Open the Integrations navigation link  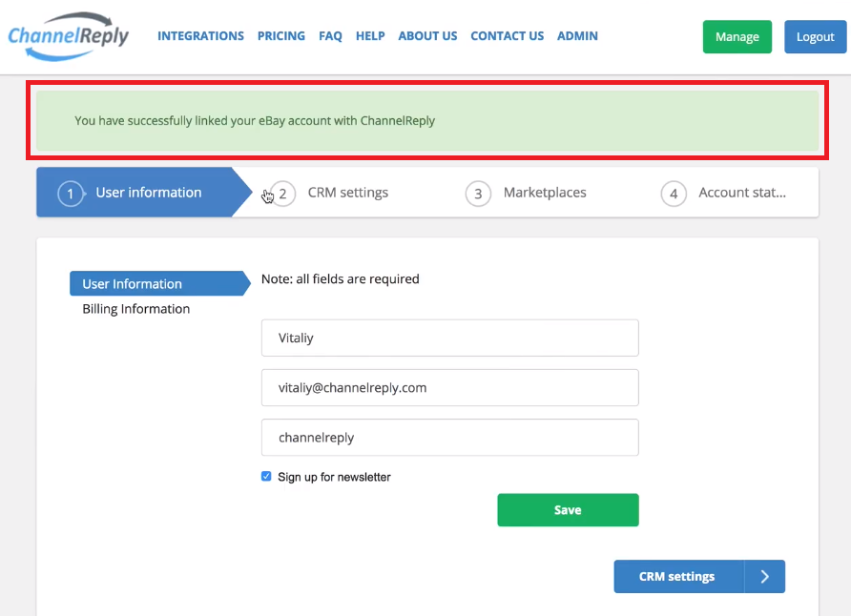click(200, 36)
